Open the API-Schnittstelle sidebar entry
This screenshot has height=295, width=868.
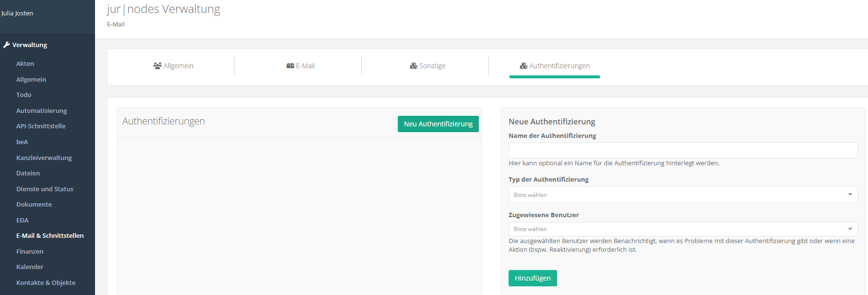tap(41, 126)
